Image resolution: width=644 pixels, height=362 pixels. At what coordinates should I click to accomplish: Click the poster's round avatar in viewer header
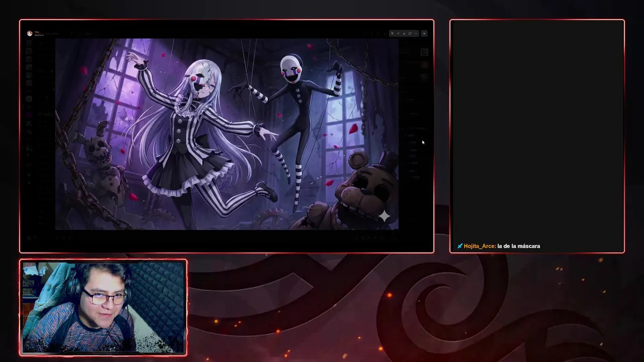[x=30, y=33]
